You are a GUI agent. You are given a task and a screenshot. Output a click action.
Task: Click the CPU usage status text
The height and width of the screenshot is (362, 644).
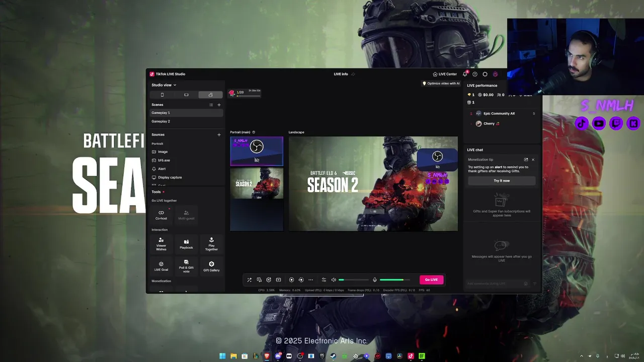point(267,290)
